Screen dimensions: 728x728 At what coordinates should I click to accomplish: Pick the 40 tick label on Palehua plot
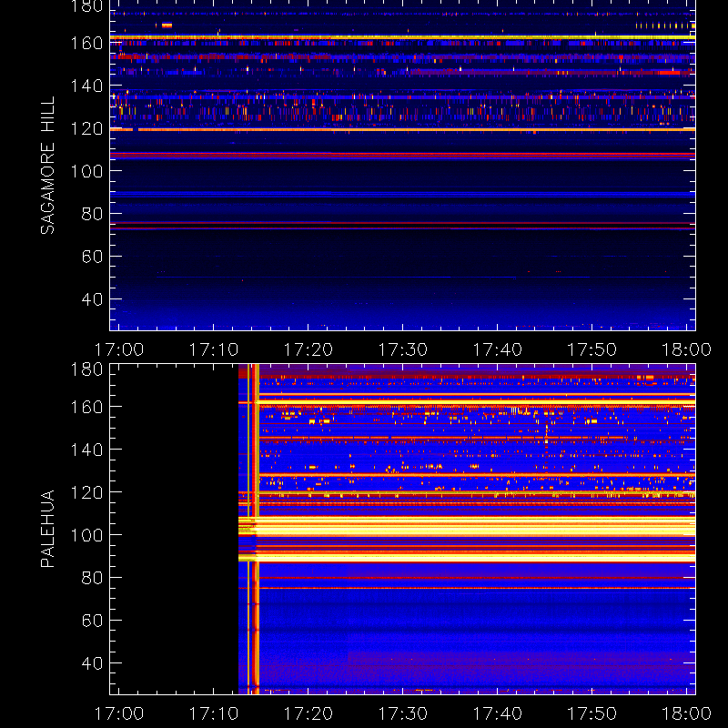(92, 663)
